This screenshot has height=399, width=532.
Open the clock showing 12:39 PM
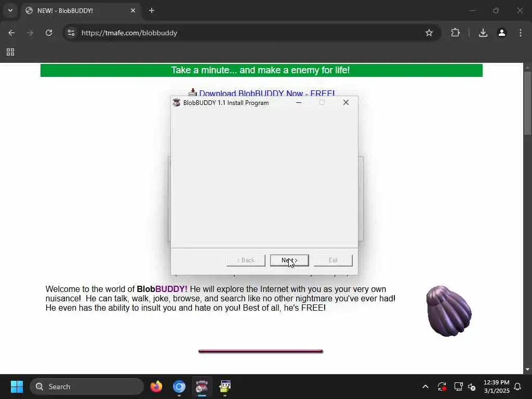[x=496, y=387]
